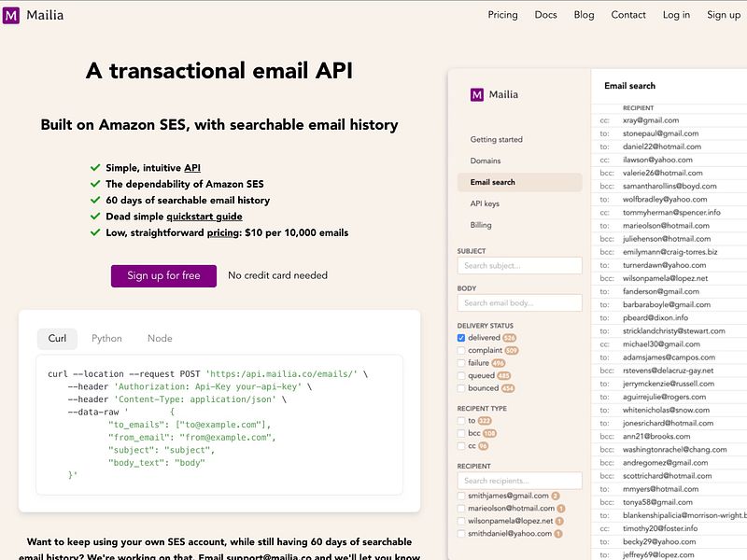Screen dimensions: 747x560
Task: Select Email search in dashboard sidebar
Action: (x=520, y=182)
